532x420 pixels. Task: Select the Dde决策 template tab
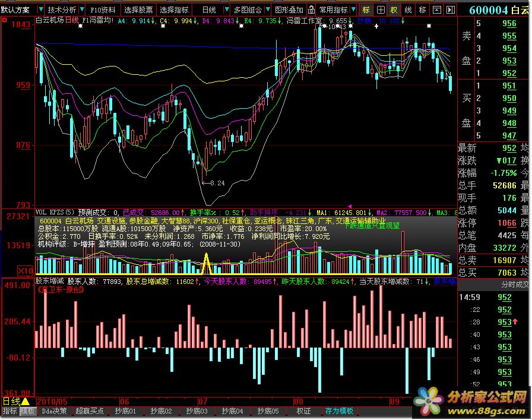54,411
